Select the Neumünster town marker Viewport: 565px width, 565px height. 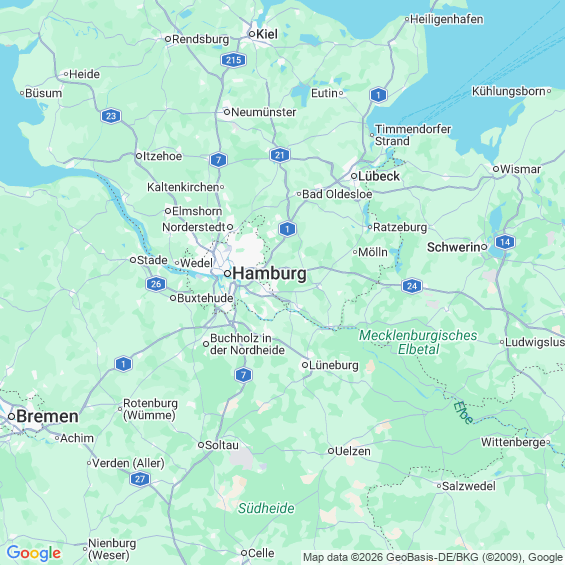[227, 112]
